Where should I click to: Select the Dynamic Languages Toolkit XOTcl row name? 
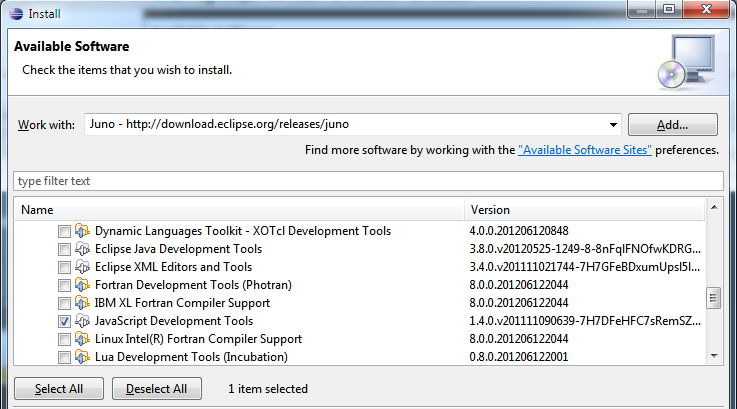pos(243,231)
